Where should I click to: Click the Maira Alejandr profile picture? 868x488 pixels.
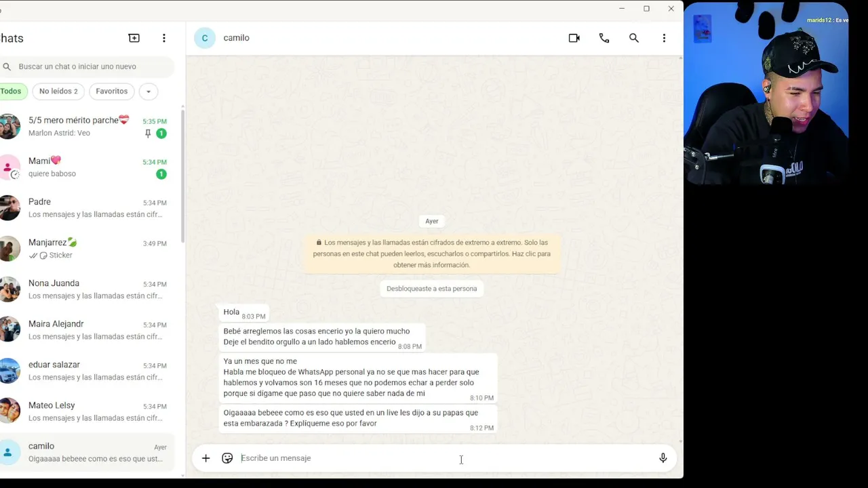point(9,330)
